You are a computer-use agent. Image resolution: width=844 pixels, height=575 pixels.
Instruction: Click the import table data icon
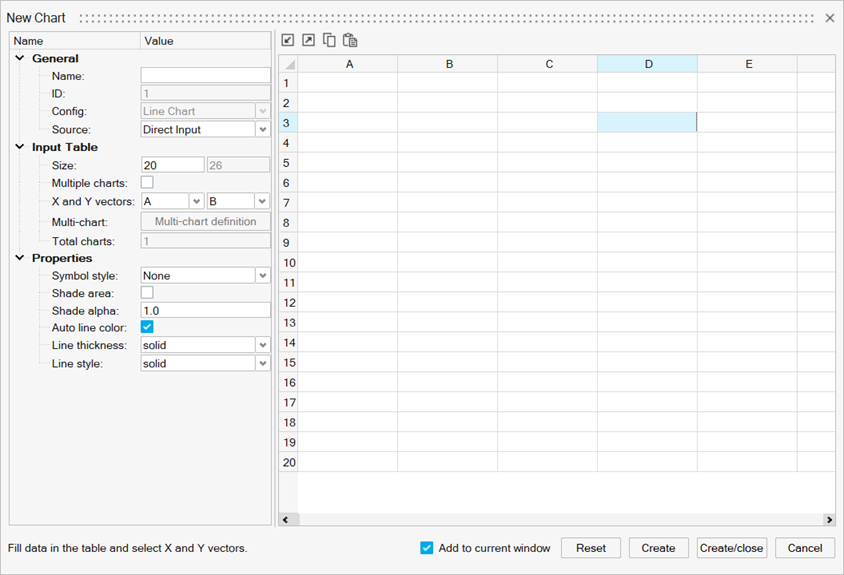(x=288, y=40)
